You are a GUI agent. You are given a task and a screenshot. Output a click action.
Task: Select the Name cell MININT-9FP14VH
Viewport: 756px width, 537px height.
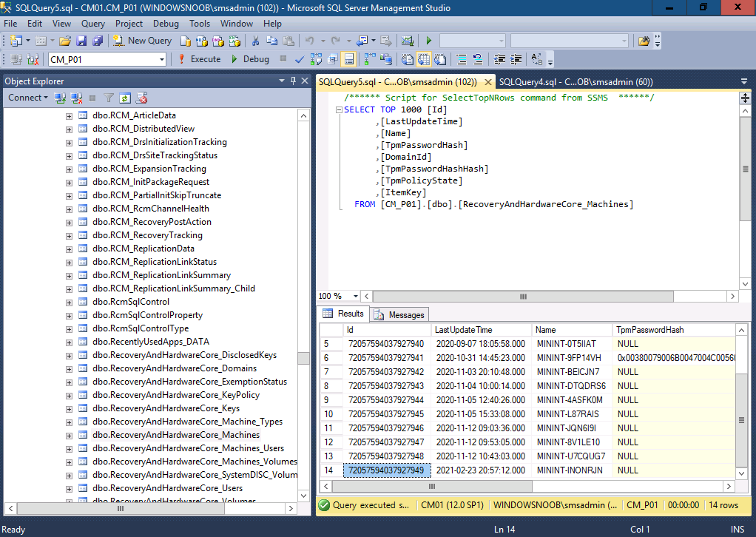571,358
